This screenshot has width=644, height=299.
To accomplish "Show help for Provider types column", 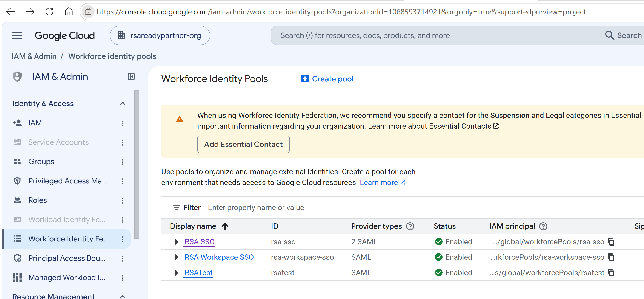I will (410, 226).
